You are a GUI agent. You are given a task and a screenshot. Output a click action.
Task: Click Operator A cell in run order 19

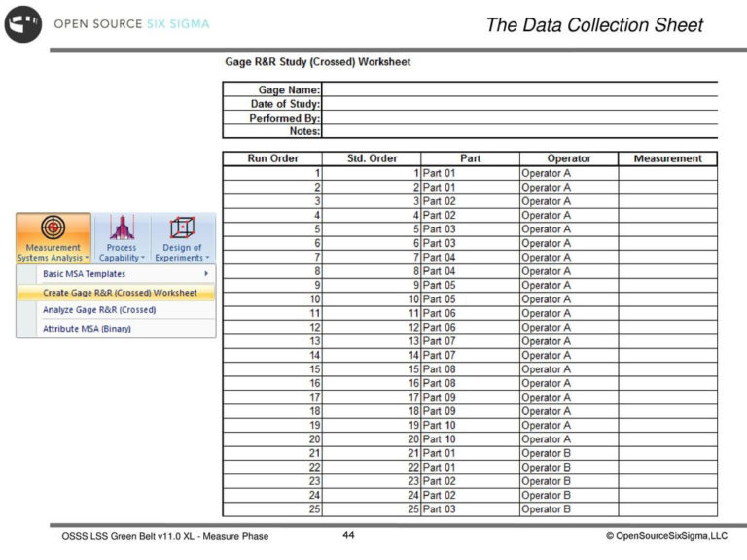tap(569, 426)
